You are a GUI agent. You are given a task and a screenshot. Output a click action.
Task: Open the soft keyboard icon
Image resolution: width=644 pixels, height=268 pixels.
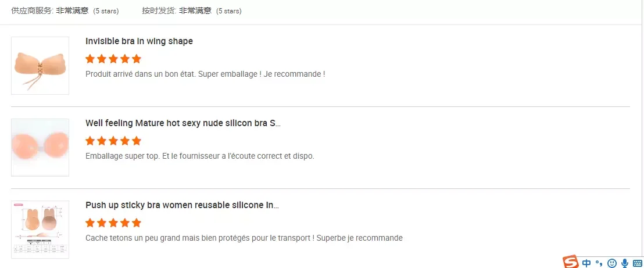tap(638, 263)
